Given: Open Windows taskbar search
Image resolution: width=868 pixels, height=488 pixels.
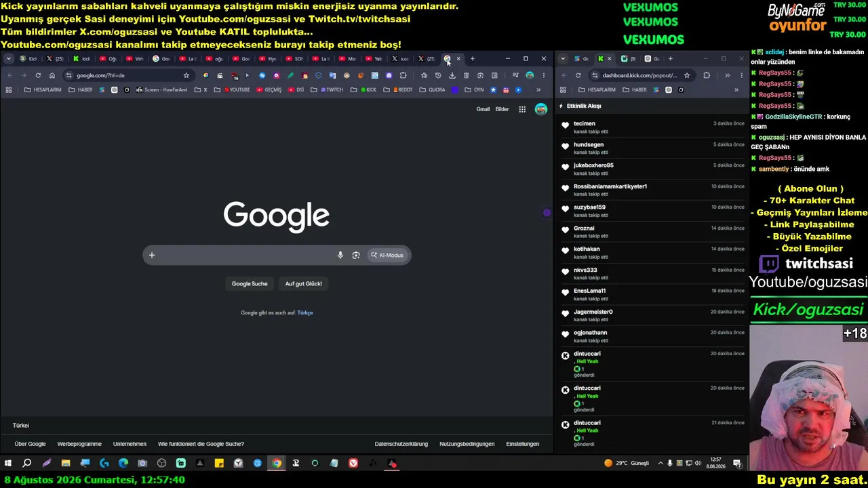Looking at the screenshot, I should (27, 464).
